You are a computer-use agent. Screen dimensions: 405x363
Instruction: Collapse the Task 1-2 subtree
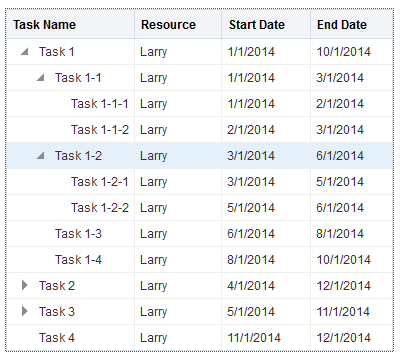(x=40, y=156)
